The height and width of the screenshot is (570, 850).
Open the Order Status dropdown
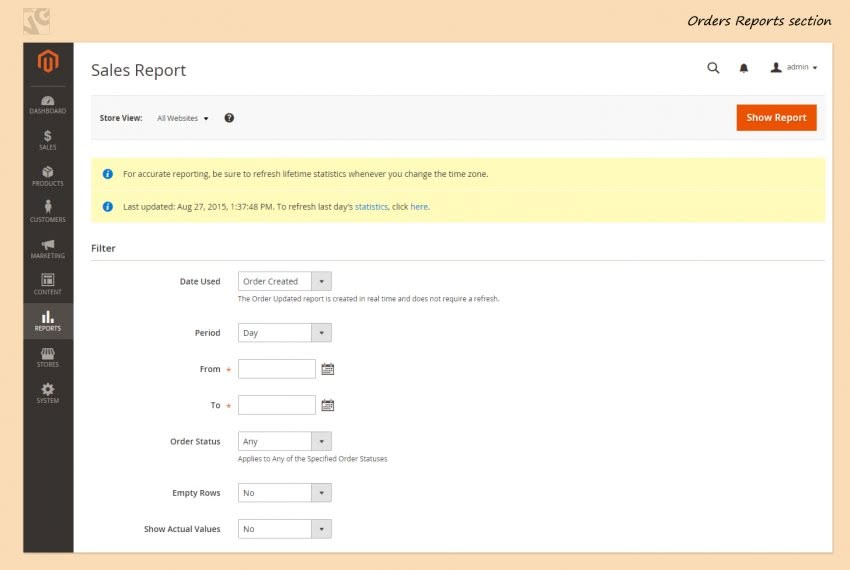point(285,441)
